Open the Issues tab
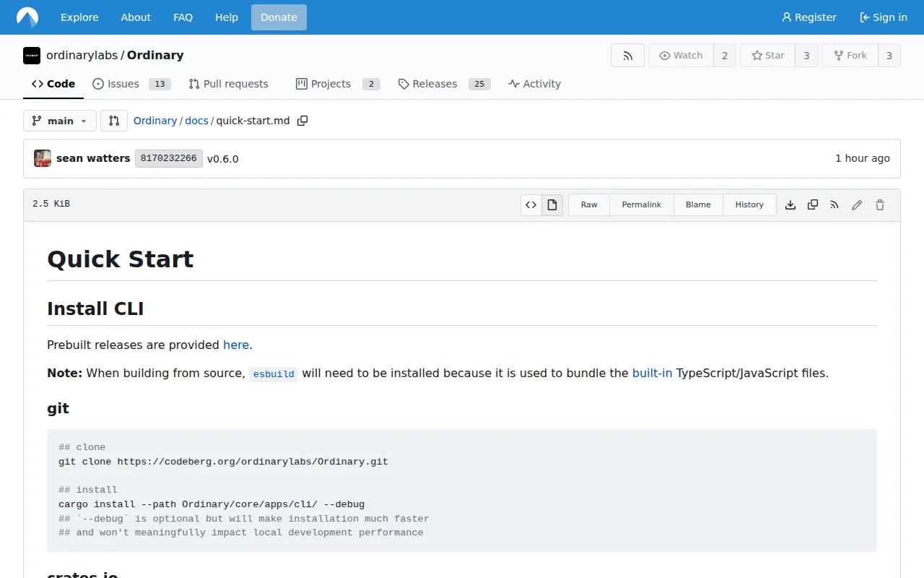The image size is (924, 578). [131, 84]
